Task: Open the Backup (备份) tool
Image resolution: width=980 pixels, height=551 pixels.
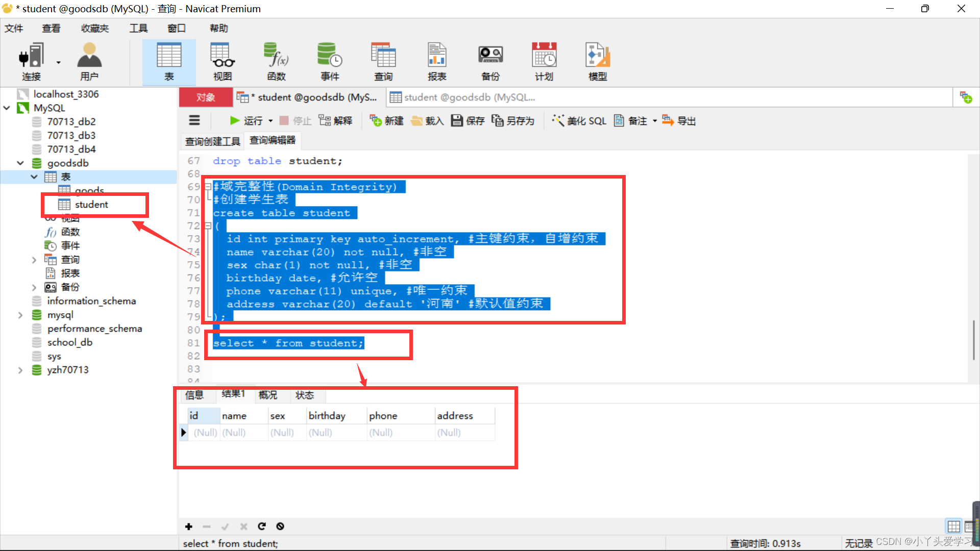Action: coord(491,62)
